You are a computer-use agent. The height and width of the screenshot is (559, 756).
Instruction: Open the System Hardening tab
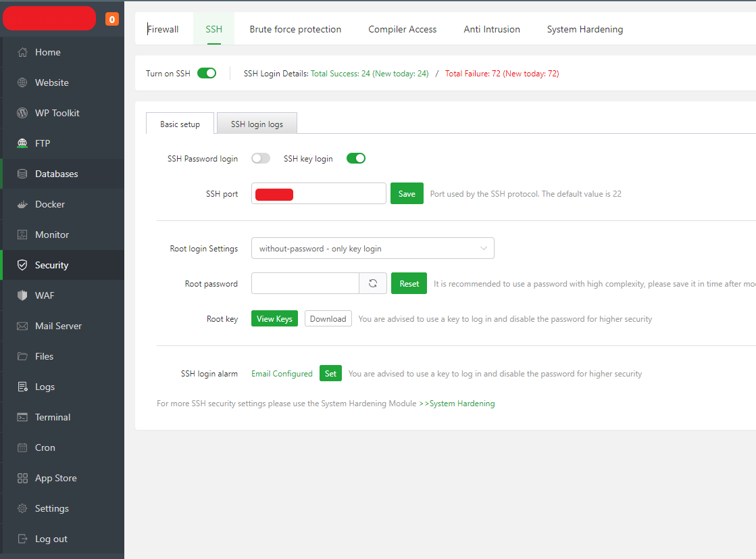[585, 29]
